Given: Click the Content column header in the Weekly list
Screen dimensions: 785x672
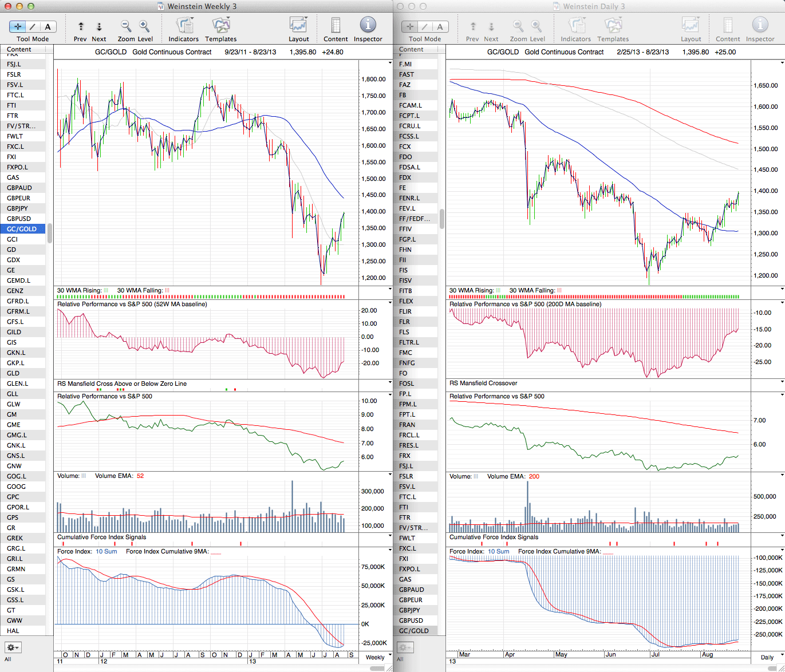Looking at the screenshot, I should 19,50.
